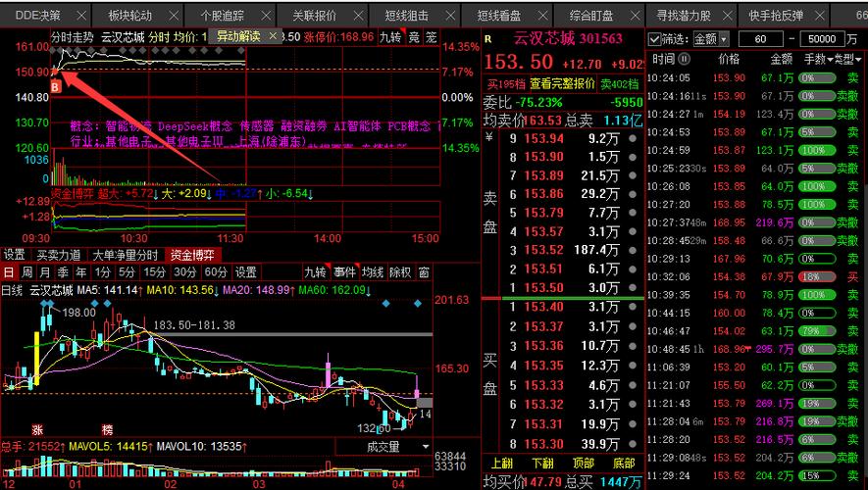Jump to 底部 of the order book
This screenshot has width=868, height=490.
(624, 463)
